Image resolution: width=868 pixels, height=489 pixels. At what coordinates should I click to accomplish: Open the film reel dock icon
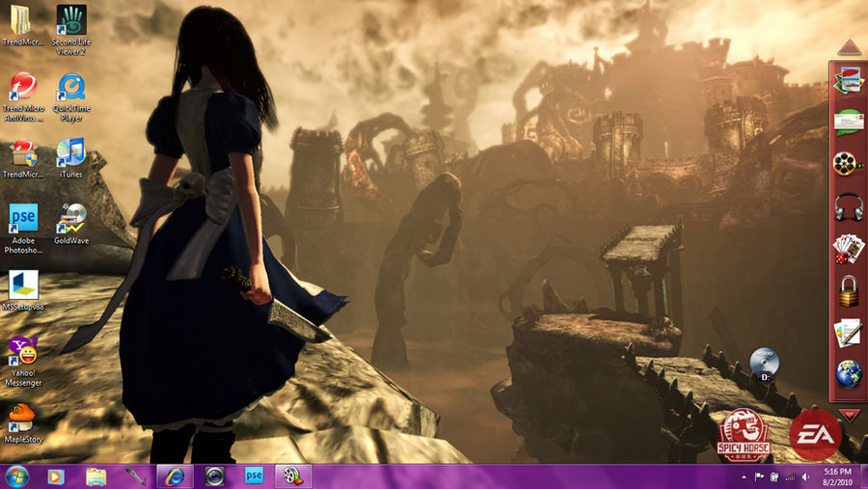tap(848, 165)
